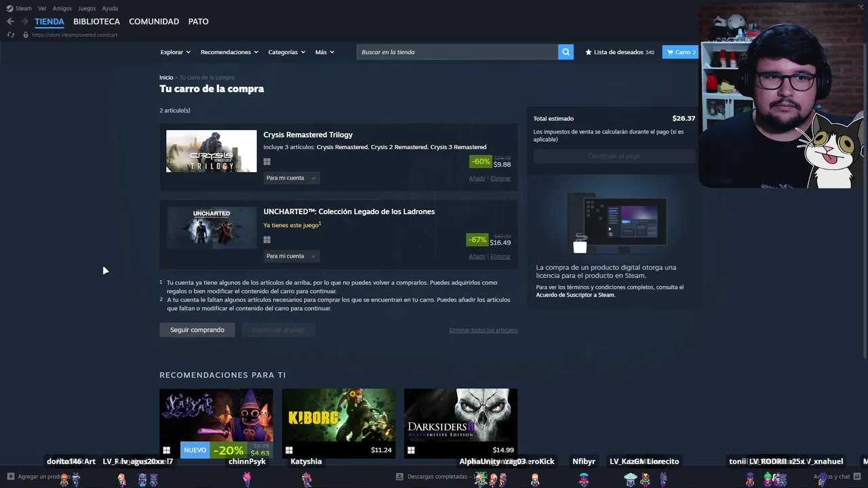Click Añadir link for UNCHARTED

[x=477, y=256]
